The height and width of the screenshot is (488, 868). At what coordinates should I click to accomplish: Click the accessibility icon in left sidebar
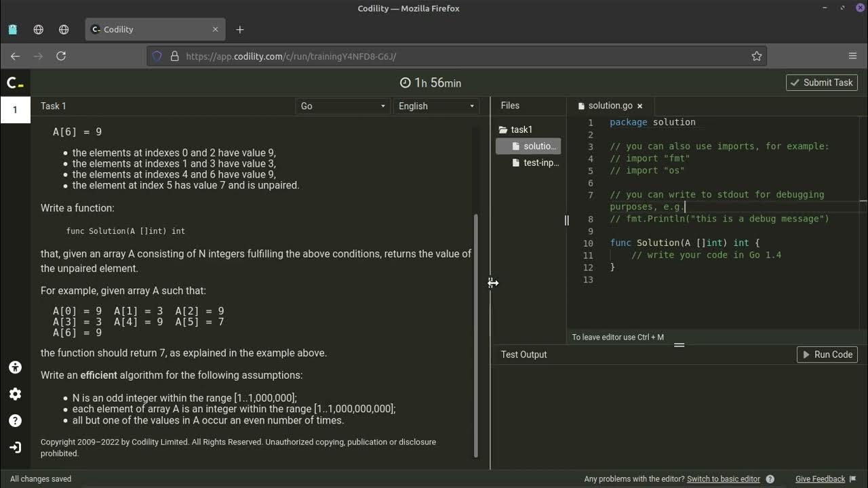[15, 367]
